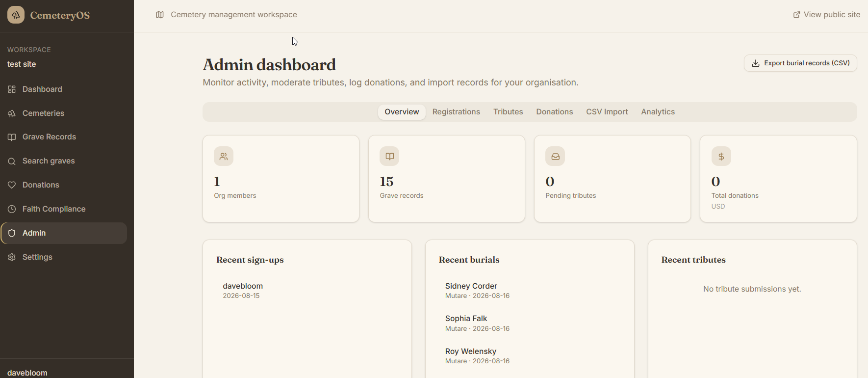Click the Cemeteries tree icon in sidebar
Image resolution: width=868 pixels, height=378 pixels.
pos(12,113)
